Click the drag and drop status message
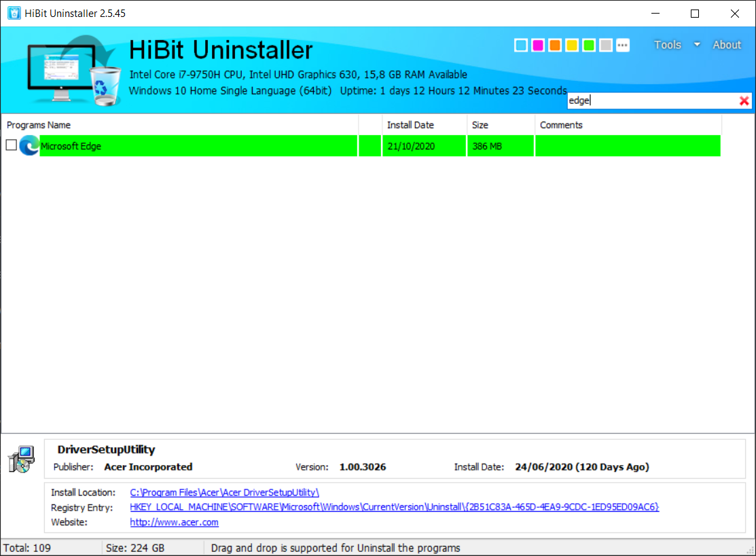Image resolution: width=756 pixels, height=556 pixels. 336,549
